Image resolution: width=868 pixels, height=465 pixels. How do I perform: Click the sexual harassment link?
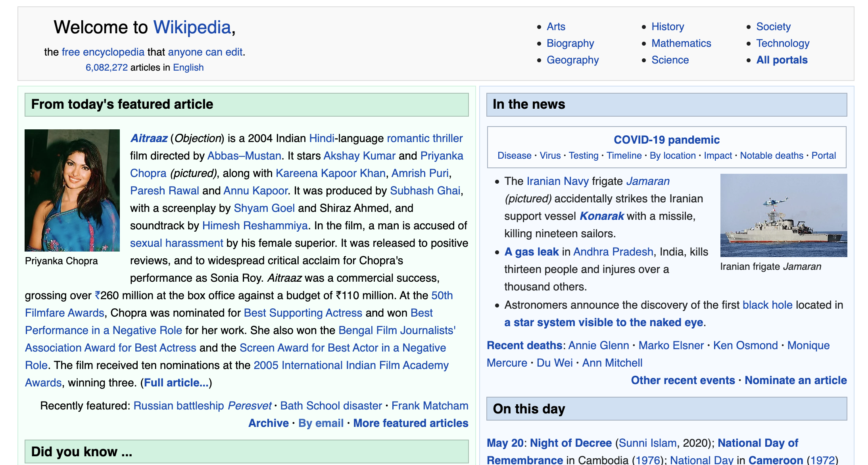coord(177,243)
